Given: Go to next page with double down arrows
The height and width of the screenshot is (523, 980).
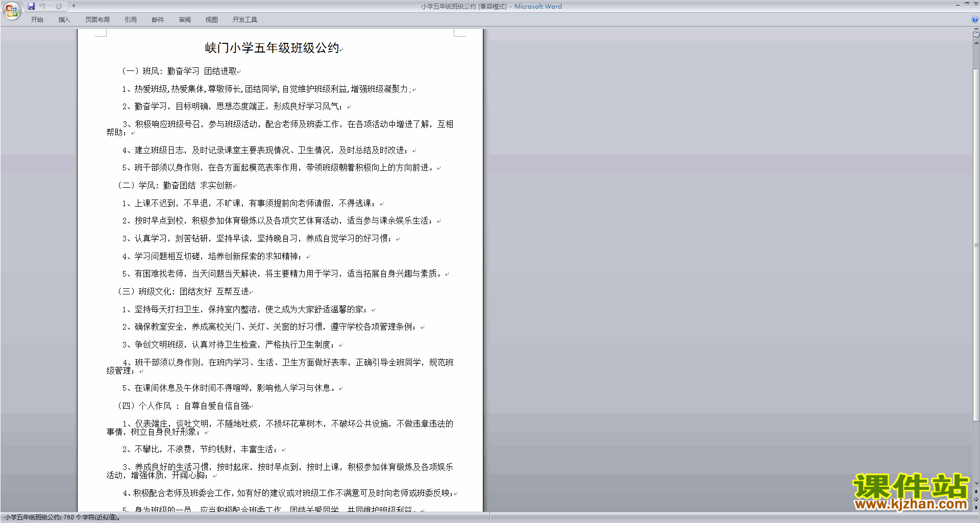Looking at the screenshot, I should 976,507.
